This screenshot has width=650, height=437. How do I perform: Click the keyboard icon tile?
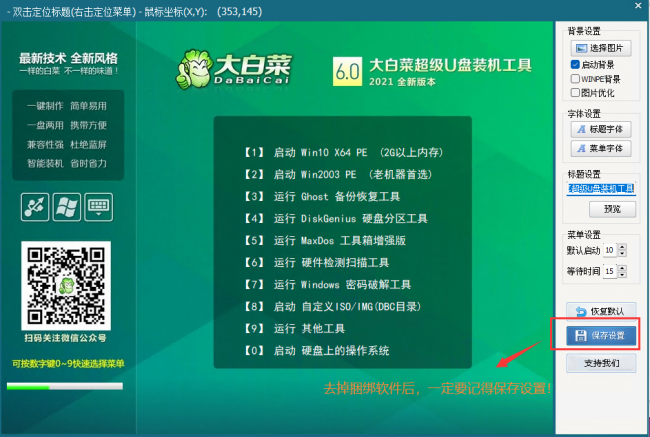click(99, 207)
